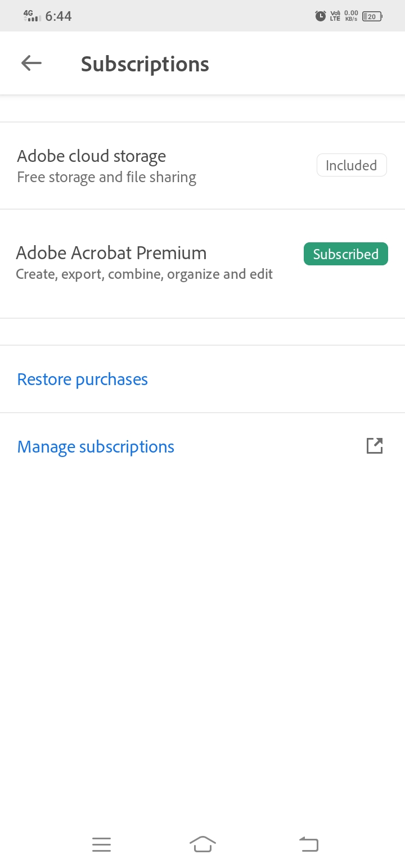The width and height of the screenshot is (405, 868).
Task: Click the back arrow to exit Subscriptions
Action: click(31, 62)
